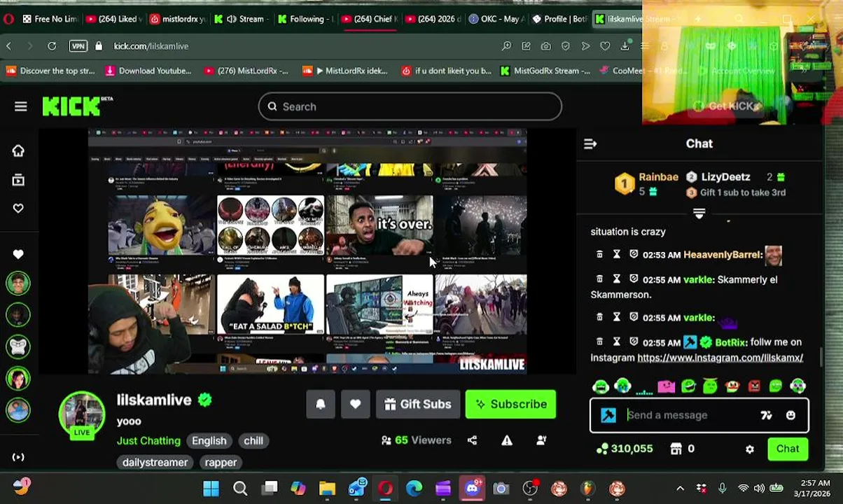The image size is (843, 504).
Task: Show hidden system tray icons
Action: tap(680, 489)
